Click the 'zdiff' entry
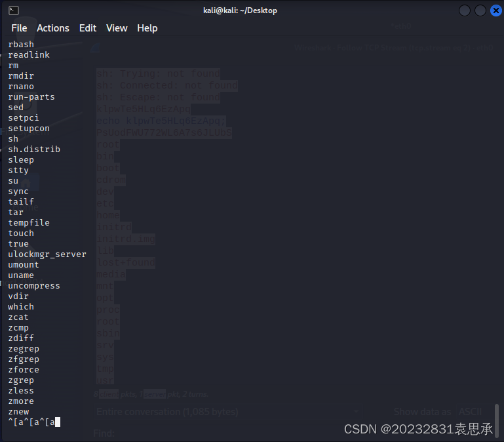This screenshot has width=504, height=442. coord(21,338)
